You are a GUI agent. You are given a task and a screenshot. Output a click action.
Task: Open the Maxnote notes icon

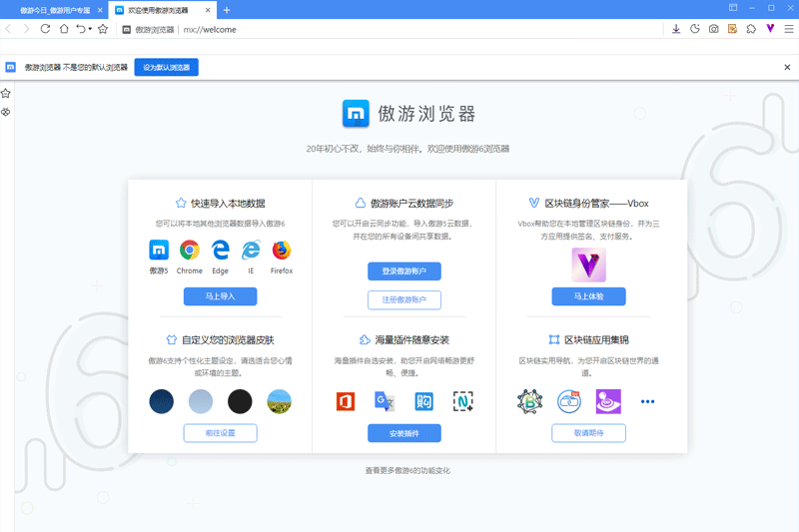732,29
